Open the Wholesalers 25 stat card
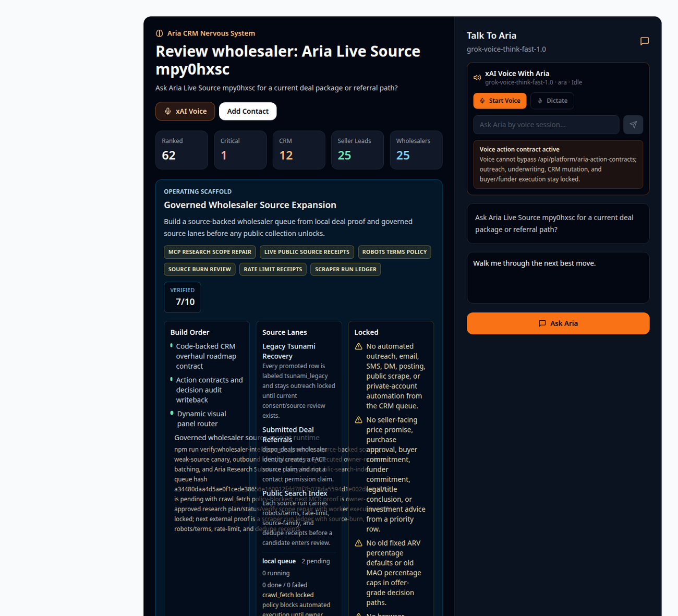 [416, 150]
